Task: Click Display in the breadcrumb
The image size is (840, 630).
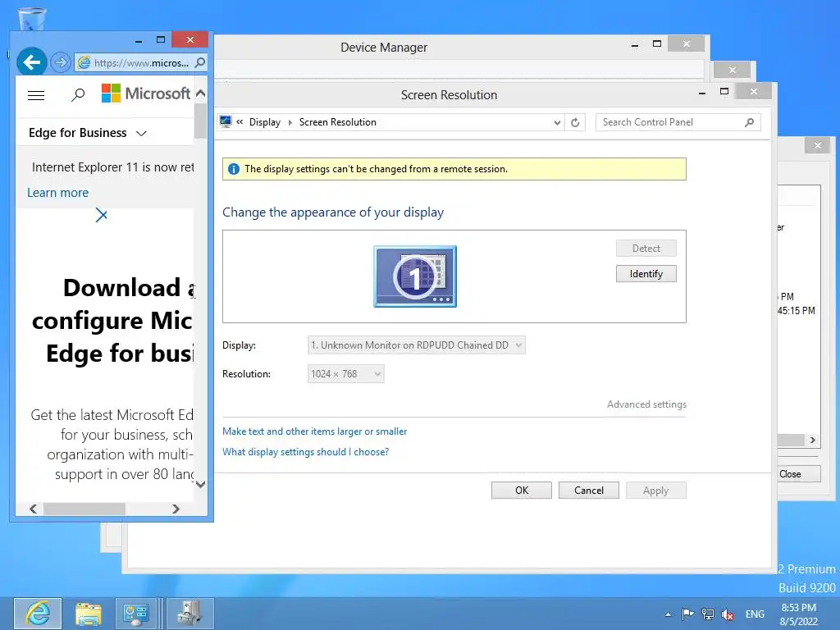Action: [x=265, y=122]
